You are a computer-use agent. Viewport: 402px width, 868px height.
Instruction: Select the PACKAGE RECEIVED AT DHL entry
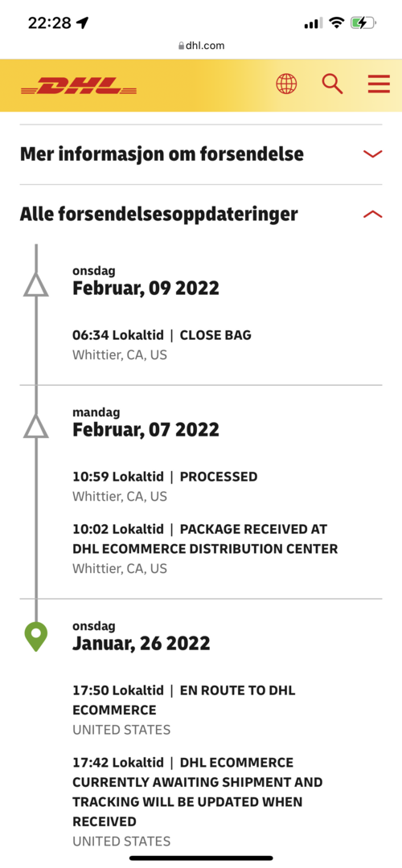(x=206, y=549)
